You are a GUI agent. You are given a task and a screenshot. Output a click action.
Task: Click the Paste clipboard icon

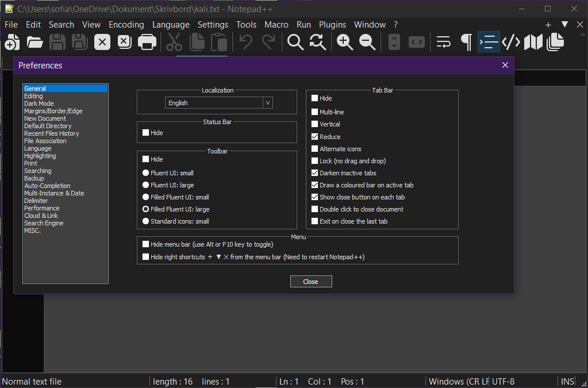point(219,41)
